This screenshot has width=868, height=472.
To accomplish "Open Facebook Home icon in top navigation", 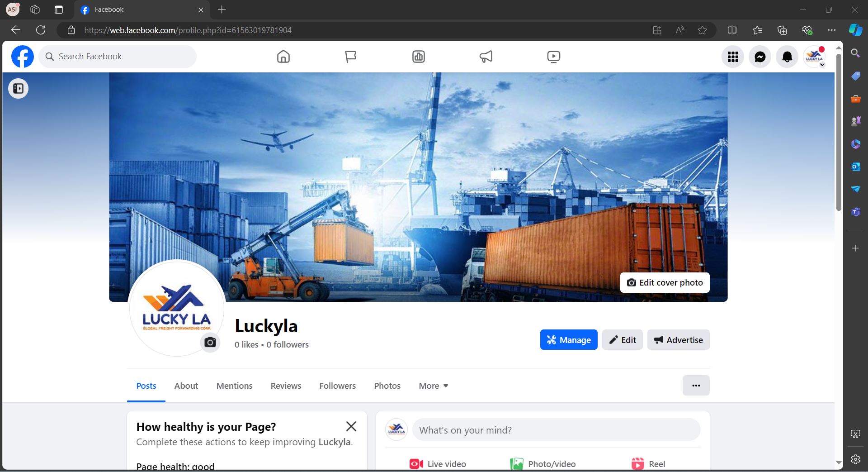I will 283,57.
